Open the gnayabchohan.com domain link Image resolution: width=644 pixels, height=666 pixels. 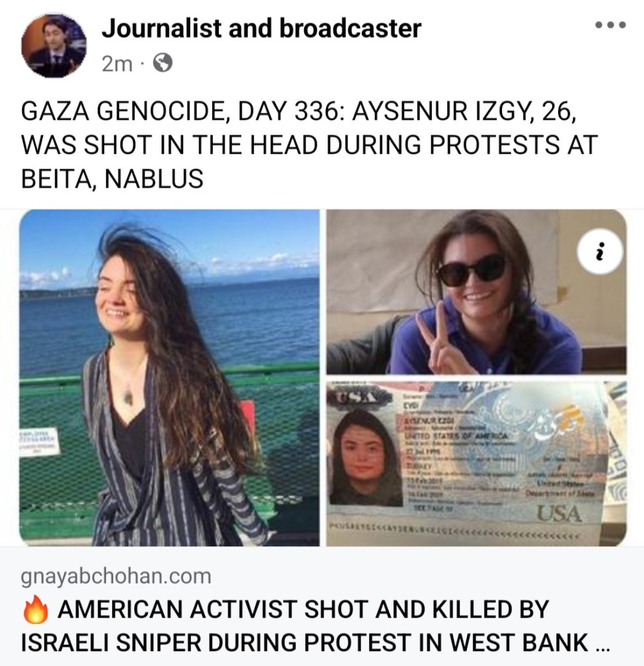click(116, 576)
